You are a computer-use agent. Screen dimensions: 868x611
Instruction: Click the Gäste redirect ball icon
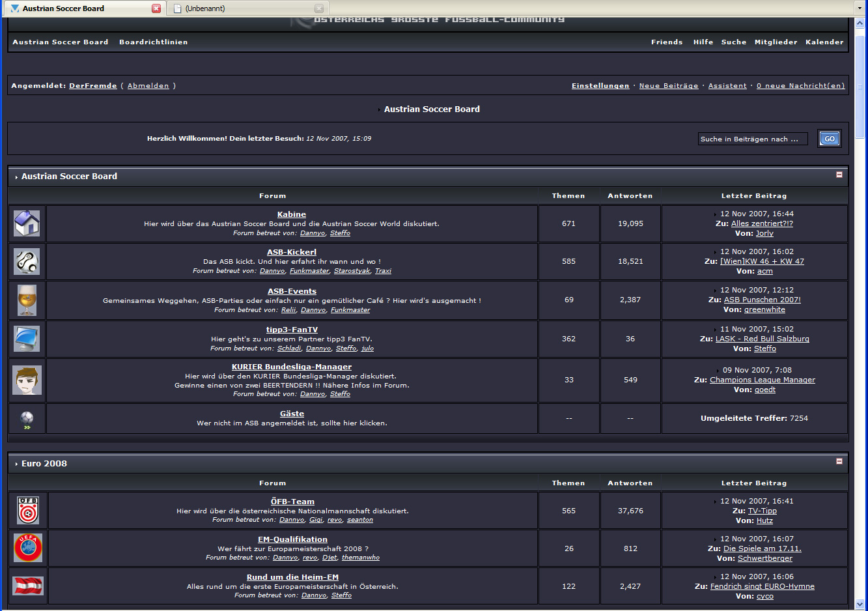click(x=27, y=420)
